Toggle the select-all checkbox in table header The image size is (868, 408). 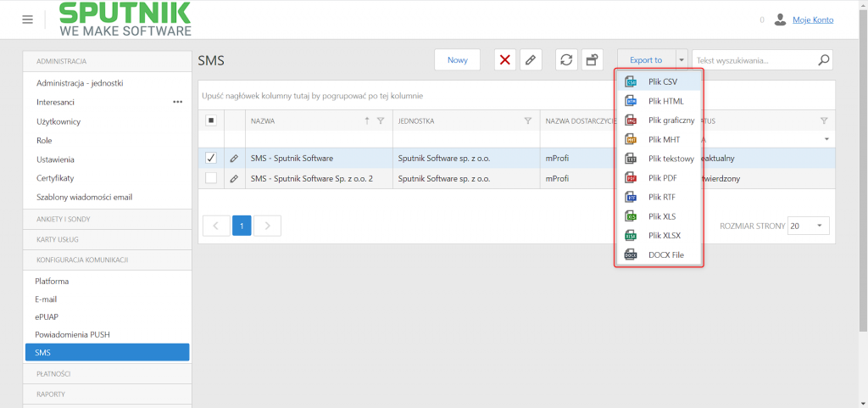(211, 120)
